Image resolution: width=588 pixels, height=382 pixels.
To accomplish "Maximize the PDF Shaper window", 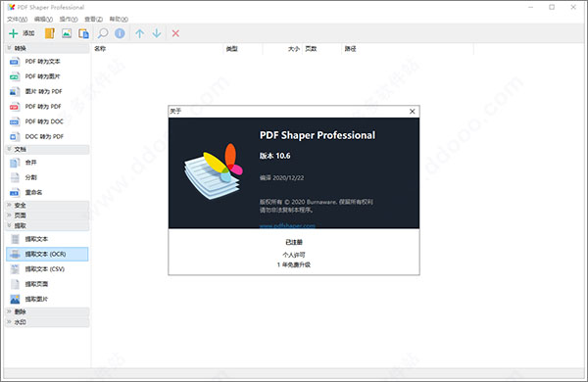I will coord(552,7).
